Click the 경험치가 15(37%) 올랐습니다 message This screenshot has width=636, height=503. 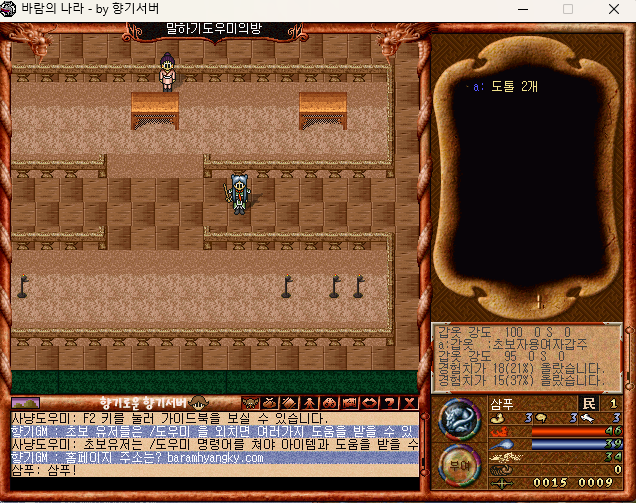click(x=521, y=381)
